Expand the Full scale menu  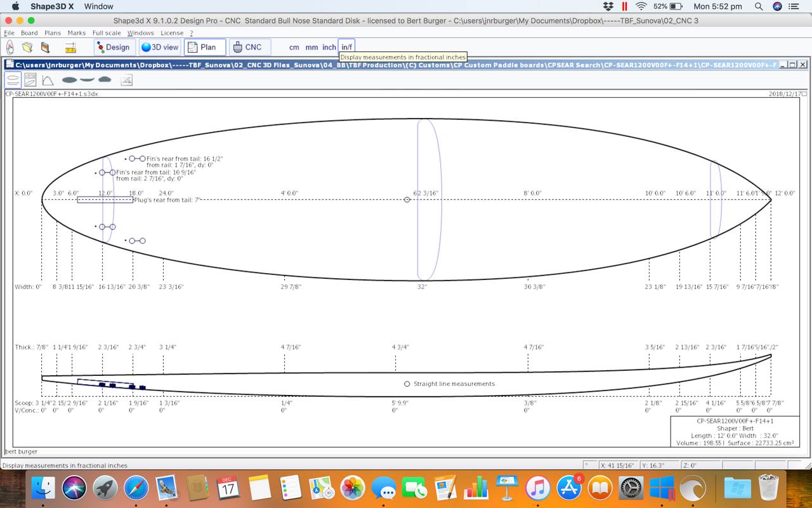[x=107, y=33]
